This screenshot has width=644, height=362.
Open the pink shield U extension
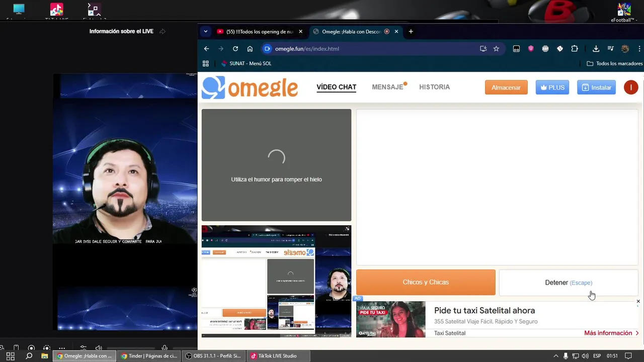(x=531, y=49)
